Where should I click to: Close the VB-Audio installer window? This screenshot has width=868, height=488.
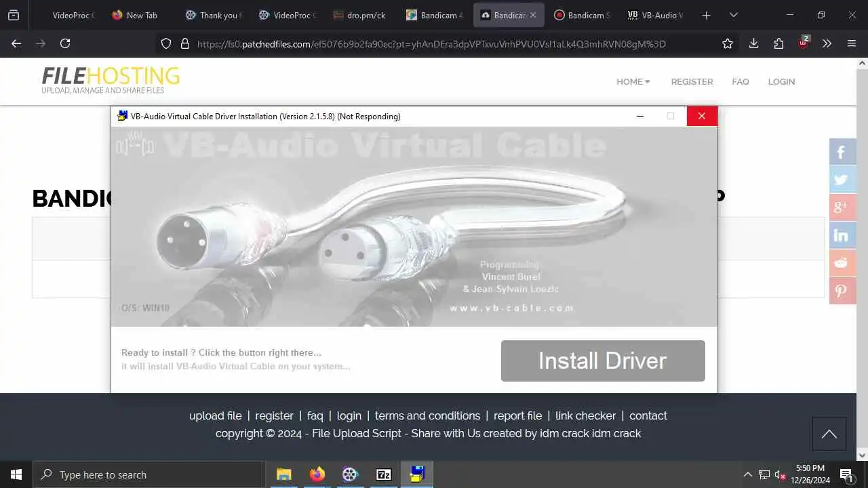(702, 116)
